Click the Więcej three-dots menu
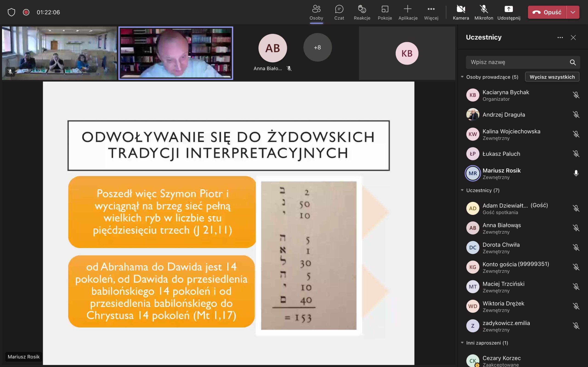The width and height of the screenshot is (588, 367). [x=431, y=12]
